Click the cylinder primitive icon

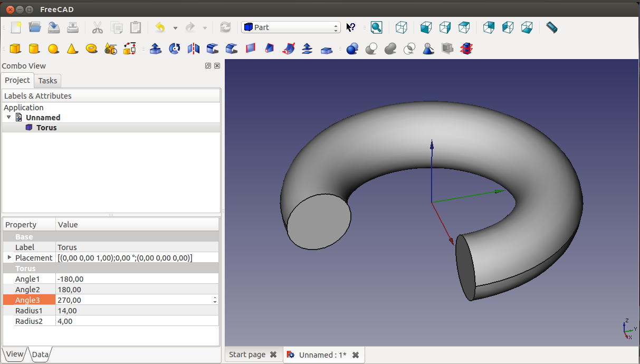pos(34,49)
